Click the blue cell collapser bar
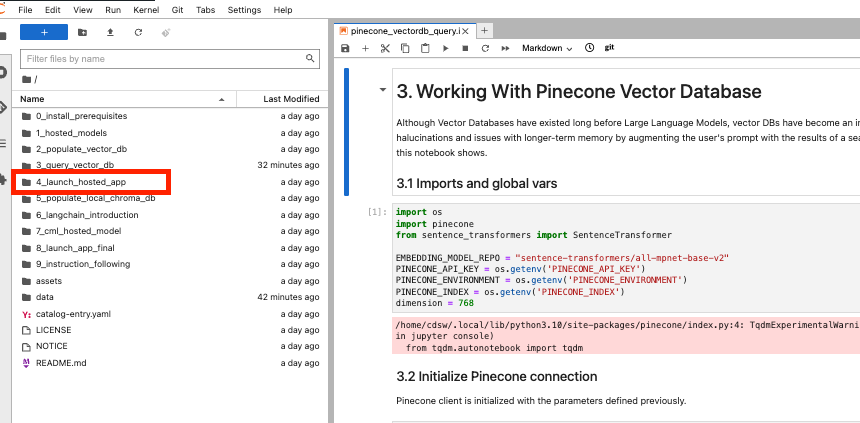This screenshot has height=423, width=860. point(346,132)
